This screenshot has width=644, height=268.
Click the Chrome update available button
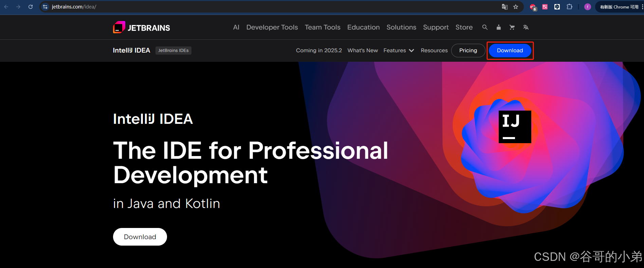click(x=619, y=7)
